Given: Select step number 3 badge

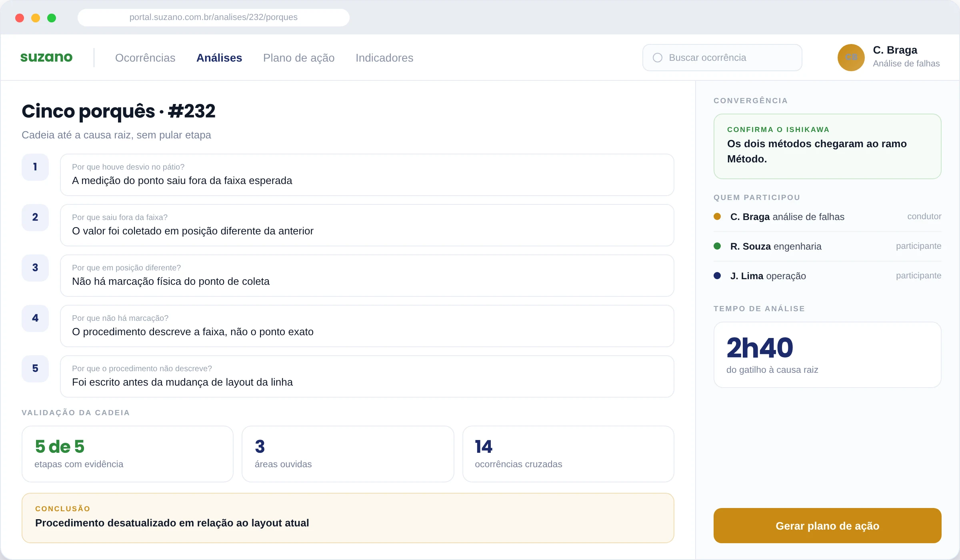Looking at the screenshot, I should coord(35,268).
